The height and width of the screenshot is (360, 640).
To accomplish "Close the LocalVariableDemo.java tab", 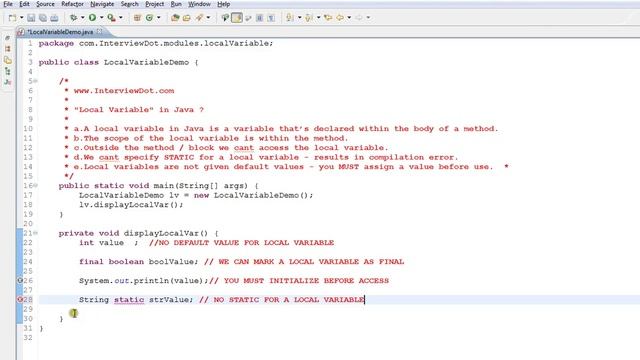I will (100, 31).
